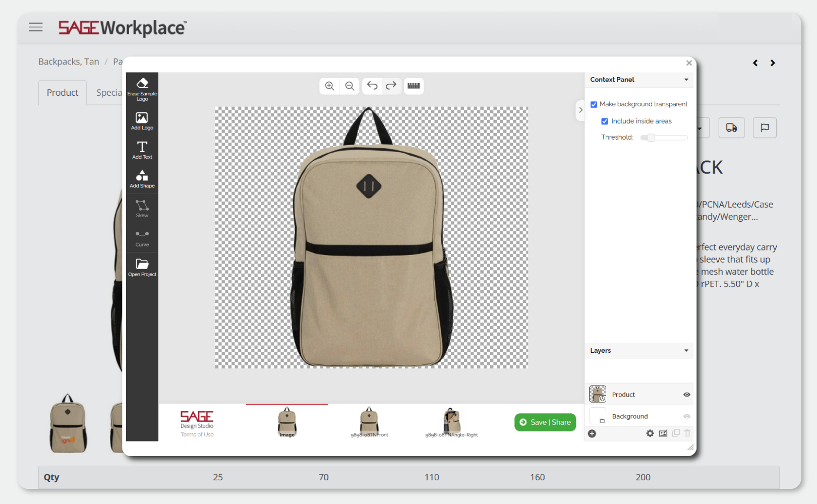Collapse the right side panel chevron

(x=580, y=110)
